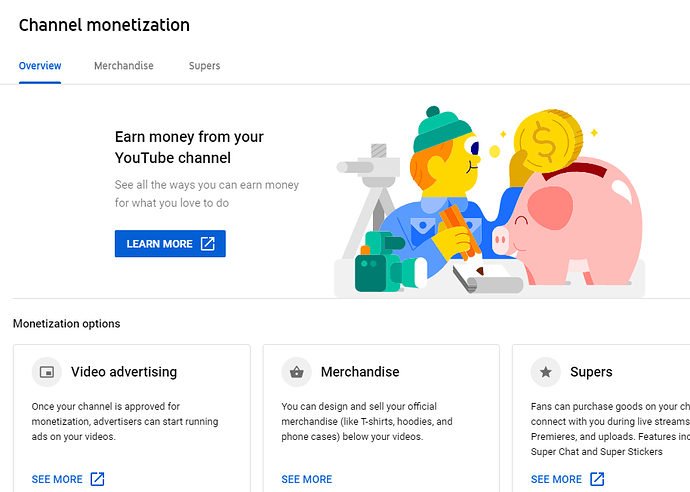This screenshot has width=690, height=492.
Task: Click the Merchandise basket icon
Action: (297, 372)
